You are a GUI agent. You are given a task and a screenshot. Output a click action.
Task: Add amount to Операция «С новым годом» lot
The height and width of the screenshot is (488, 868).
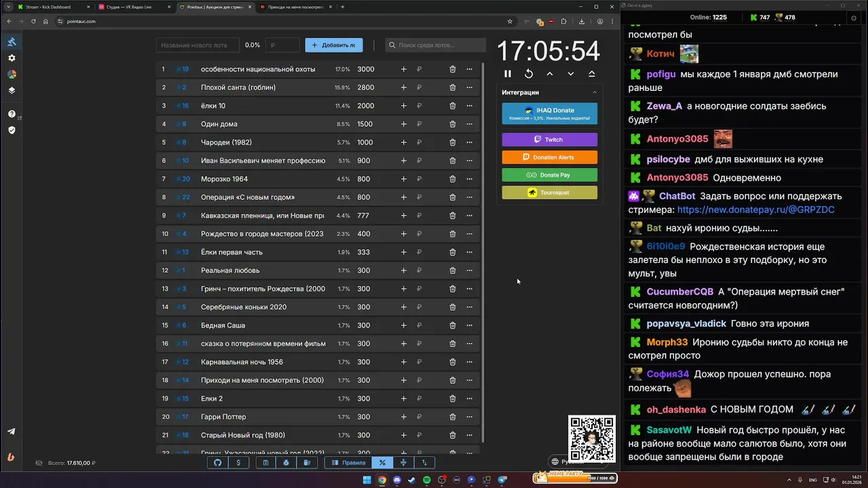[403, 197]
